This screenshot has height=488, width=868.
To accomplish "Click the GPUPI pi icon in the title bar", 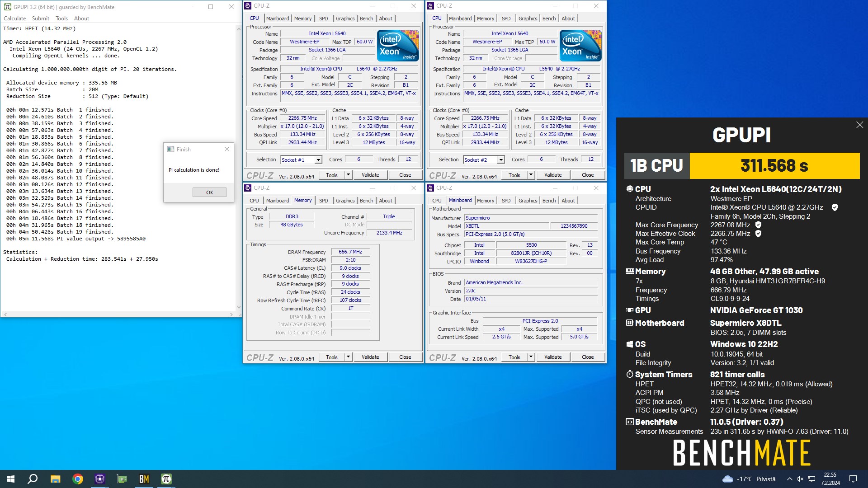I will click(x=7, y=7).
